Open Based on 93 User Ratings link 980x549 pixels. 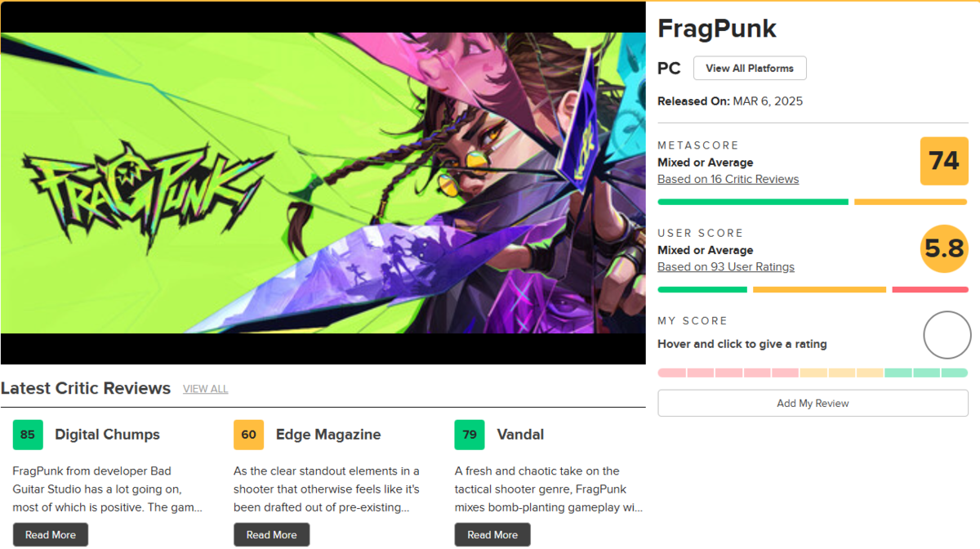pos(726,267)
